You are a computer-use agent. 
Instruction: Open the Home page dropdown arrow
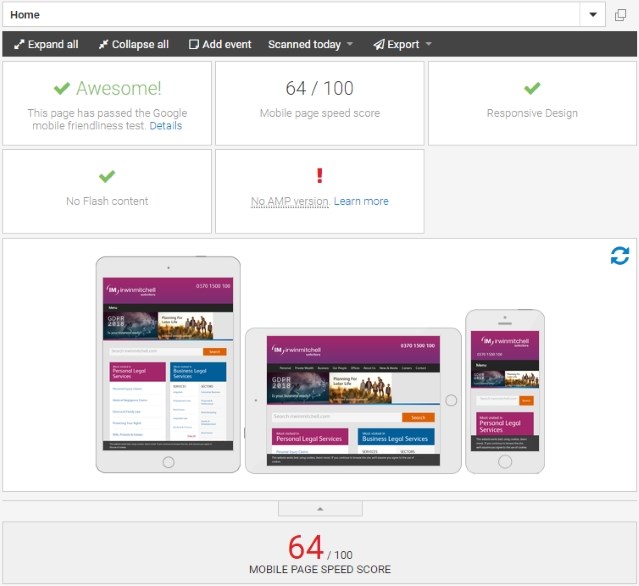point(593,15)
